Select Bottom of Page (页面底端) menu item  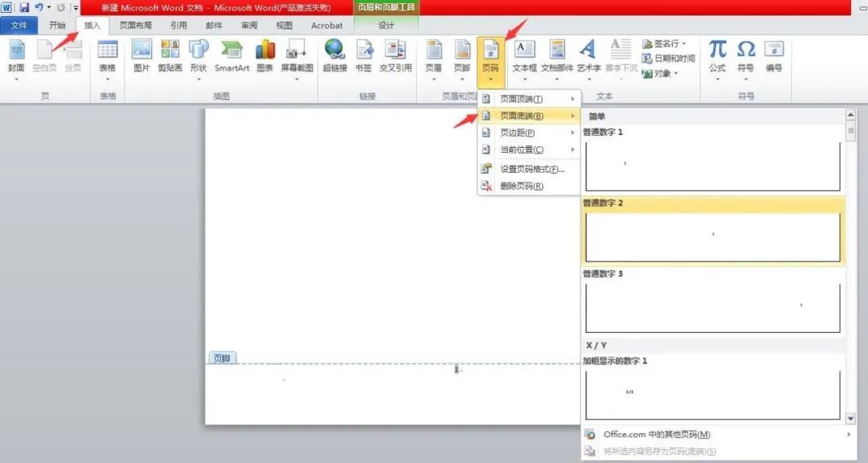[529, 116]
